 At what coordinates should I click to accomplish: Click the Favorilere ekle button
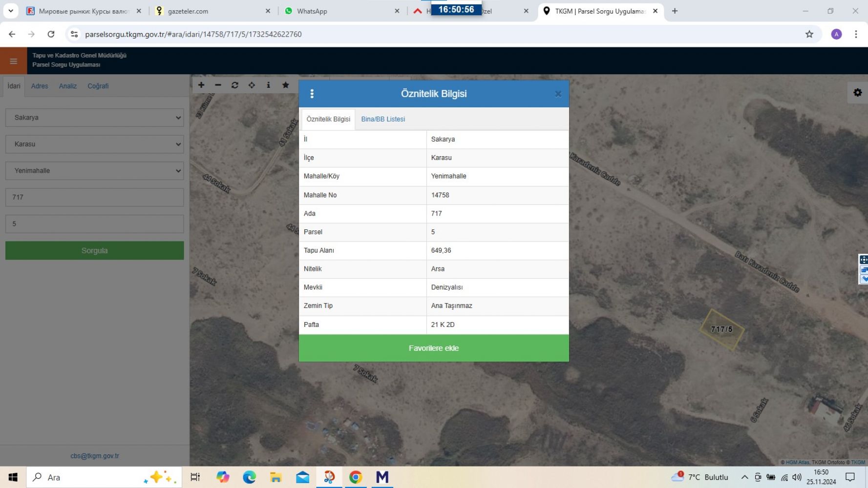click(434, 348)
